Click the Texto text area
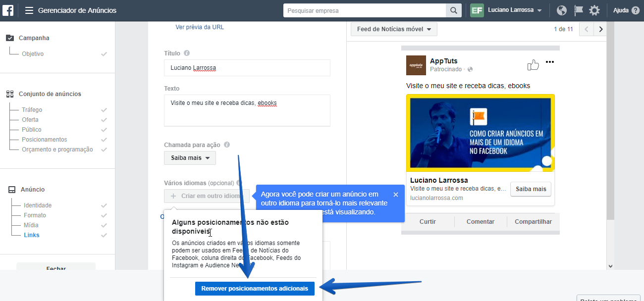This screenshot has width=644, height=301. [x=247, y=110]
